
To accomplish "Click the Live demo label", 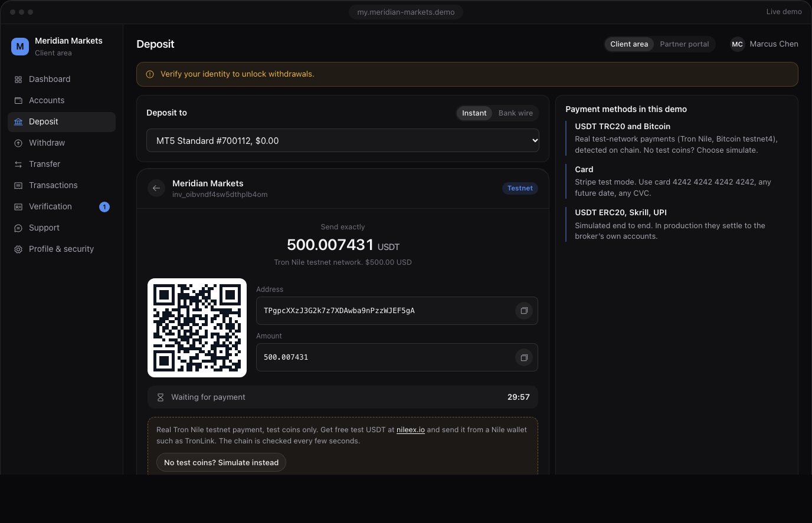I will pos(784,12).
